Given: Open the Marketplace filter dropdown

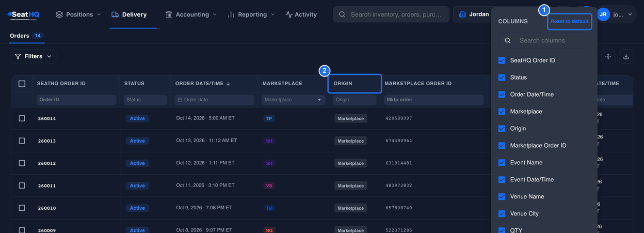Looking at the screenshot, I should coord(294,100).
